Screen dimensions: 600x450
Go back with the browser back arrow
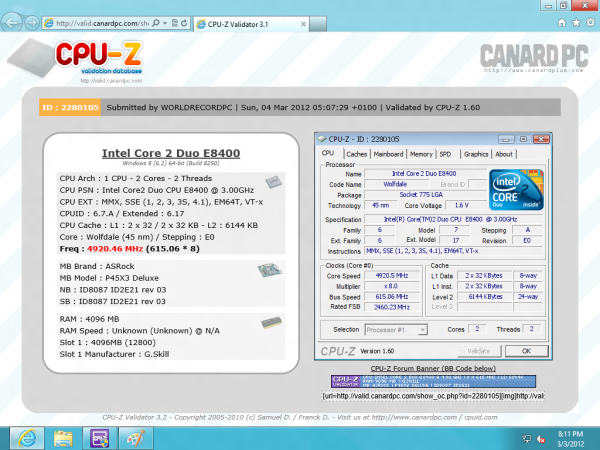coord(11,23)
